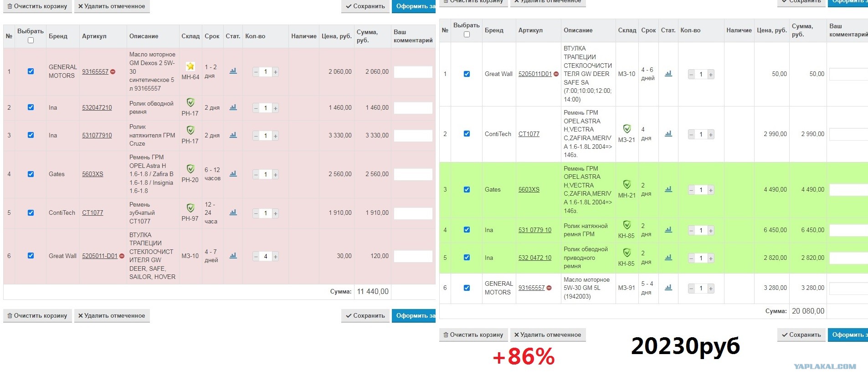Screen dimensions: 868x380
Task: Increase quantity for Ina 532 0472 10 row
Action: pos(711,258)
